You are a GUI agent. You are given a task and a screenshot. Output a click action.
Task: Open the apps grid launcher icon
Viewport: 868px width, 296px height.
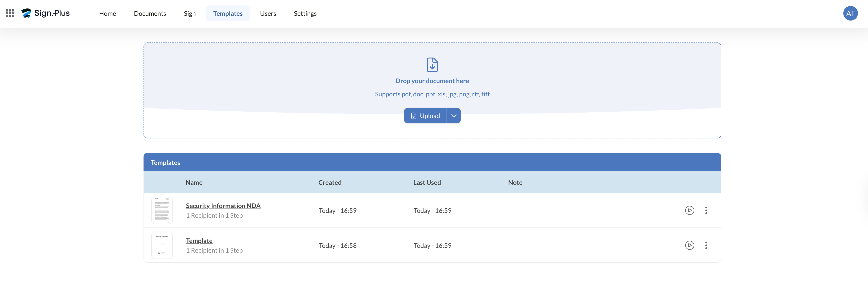(10, 13)
